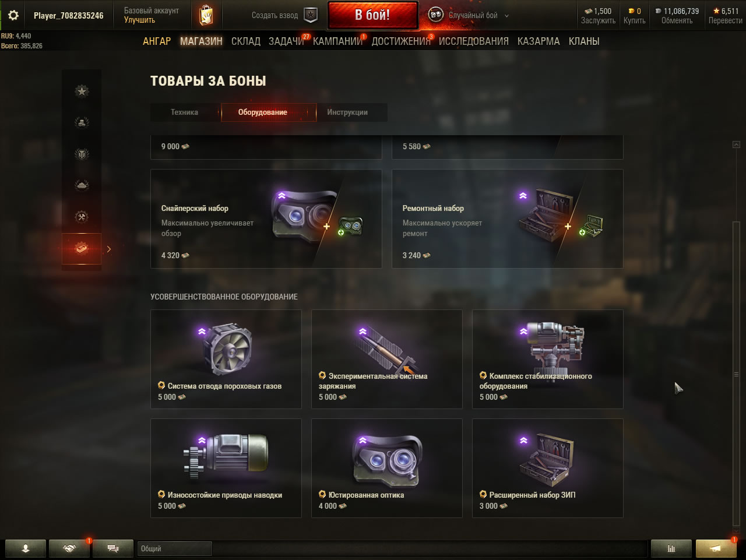Select the Юстированная оптика item card

(387, 468)
